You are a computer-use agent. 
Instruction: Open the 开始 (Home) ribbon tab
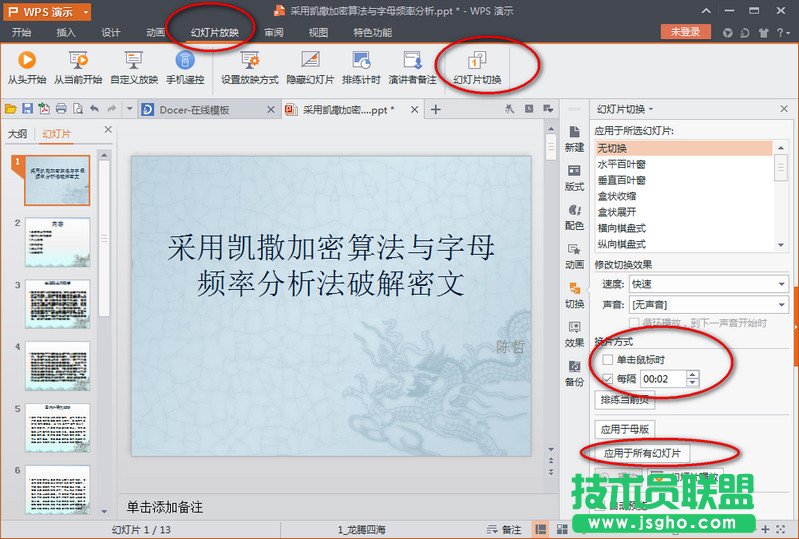(x=21, y=33)
